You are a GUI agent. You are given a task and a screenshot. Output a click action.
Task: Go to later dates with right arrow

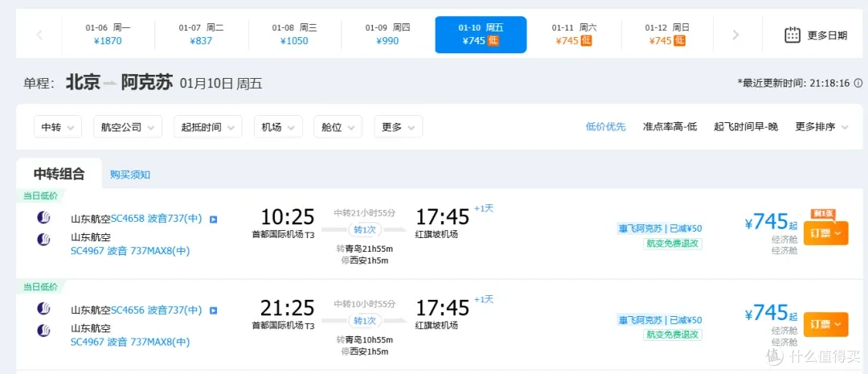[735, 35]
